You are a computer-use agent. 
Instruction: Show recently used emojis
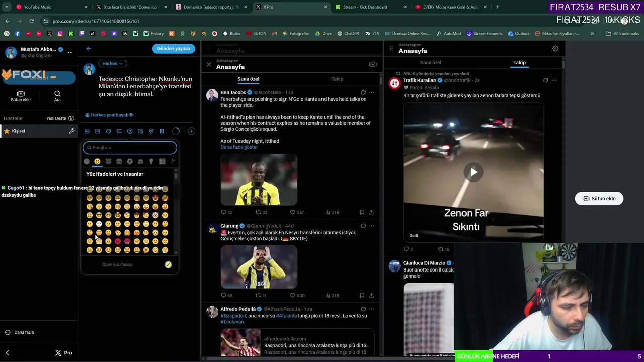coord(87,161)
